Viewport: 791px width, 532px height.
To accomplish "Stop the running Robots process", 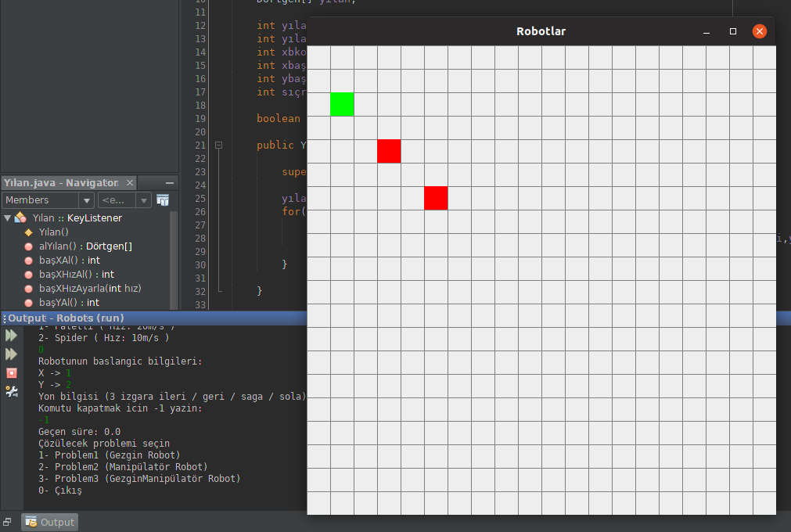I will (x=12, y=373).
